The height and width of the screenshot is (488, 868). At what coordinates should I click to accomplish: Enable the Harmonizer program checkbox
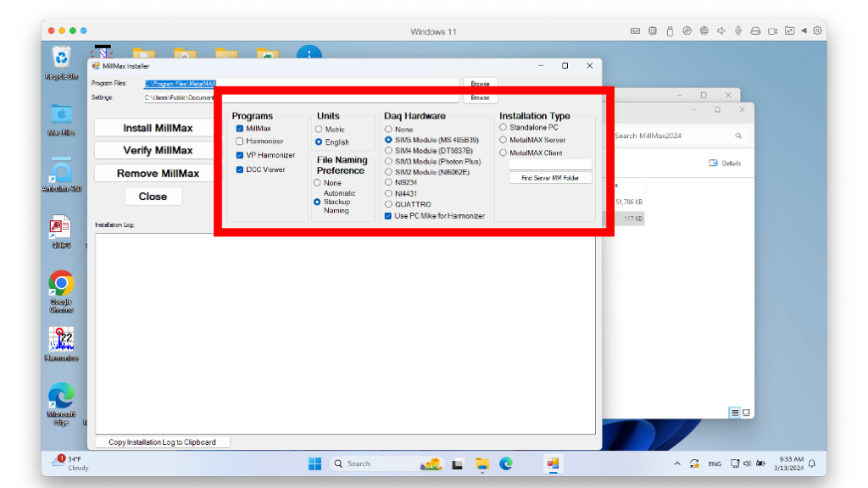240,141
